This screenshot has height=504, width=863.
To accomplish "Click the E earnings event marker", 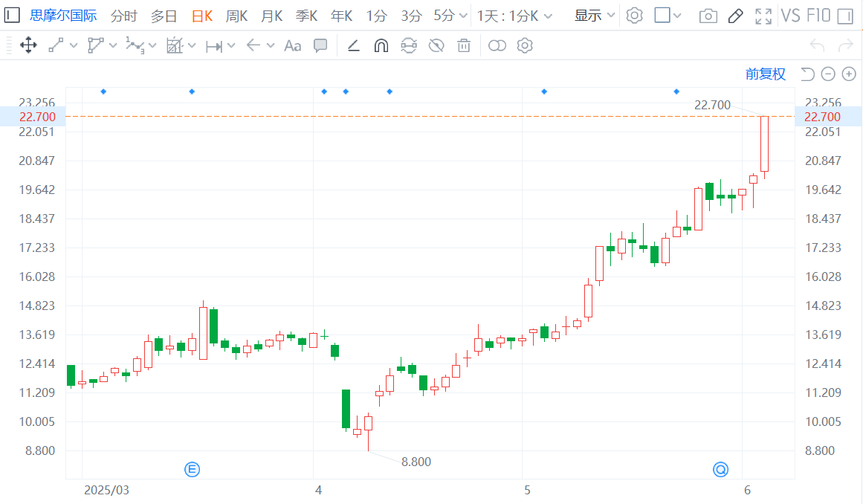I will click(192, 469).
